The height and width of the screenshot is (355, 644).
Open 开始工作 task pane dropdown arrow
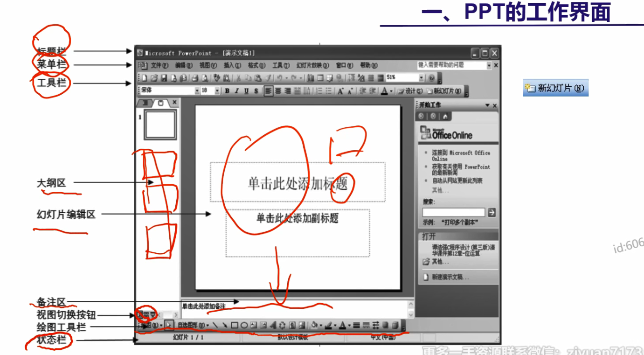pos(487,105)
